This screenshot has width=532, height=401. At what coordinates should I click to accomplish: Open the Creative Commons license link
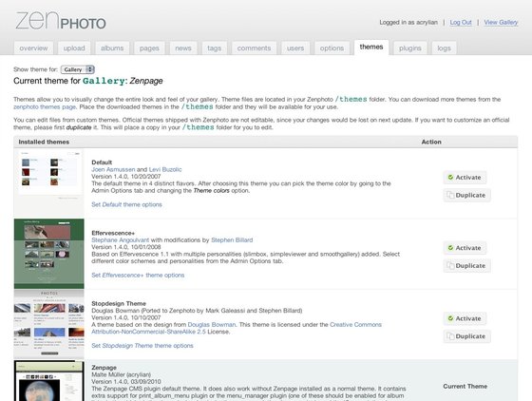point(237,328)
